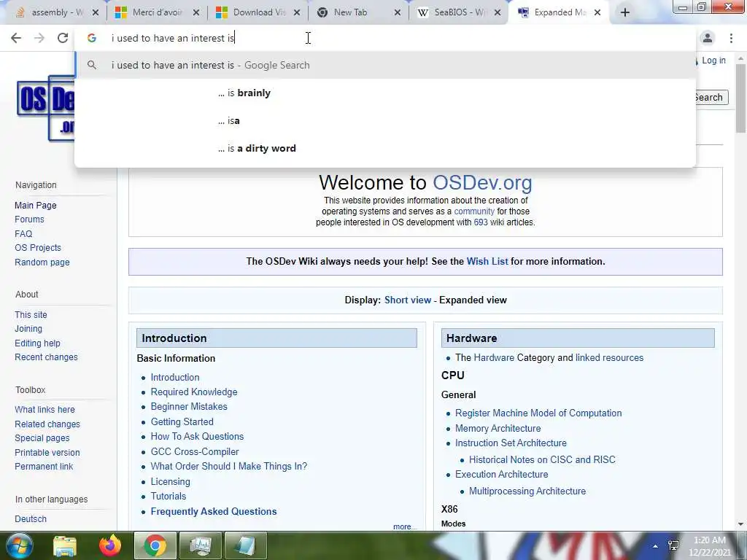The width and height of the screenshot is (747, 560).
Task: Open the Permanent link
Action: tap(43, 467)
